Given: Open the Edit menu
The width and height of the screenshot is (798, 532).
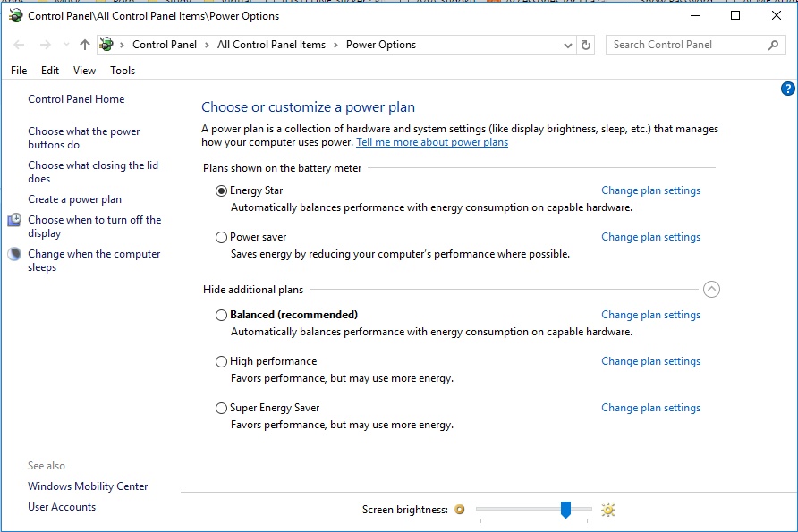Looking at the screenshot, I should click(50, 70).
